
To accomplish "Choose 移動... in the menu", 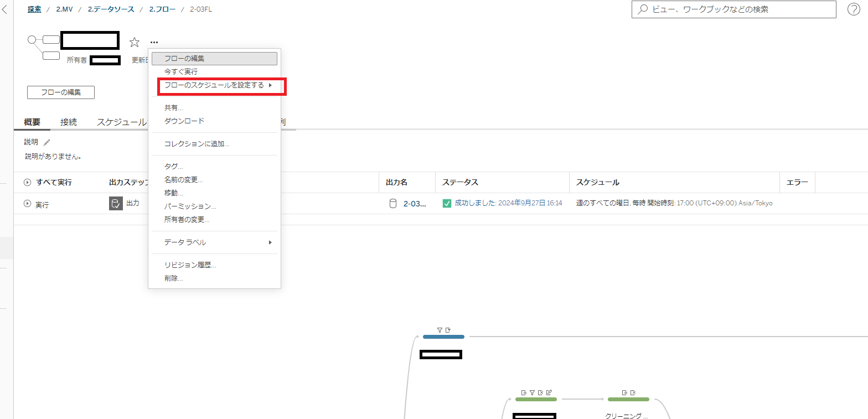I will point(214,193).
